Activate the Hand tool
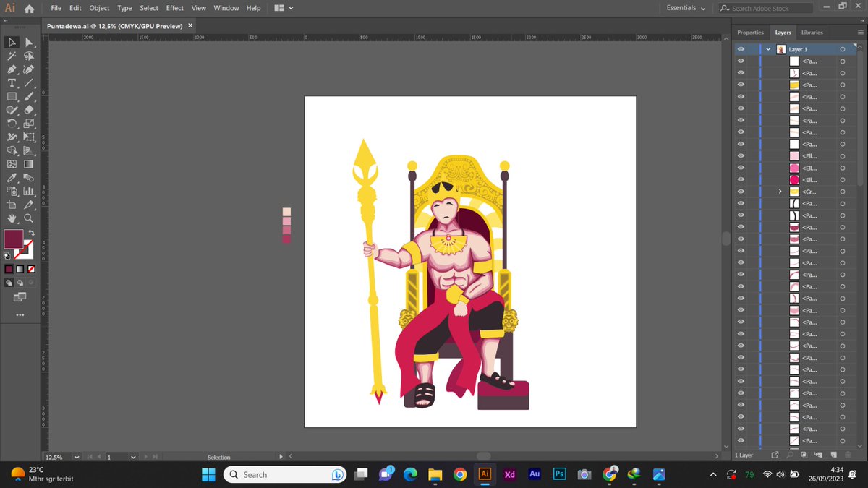 pos(12,218)
